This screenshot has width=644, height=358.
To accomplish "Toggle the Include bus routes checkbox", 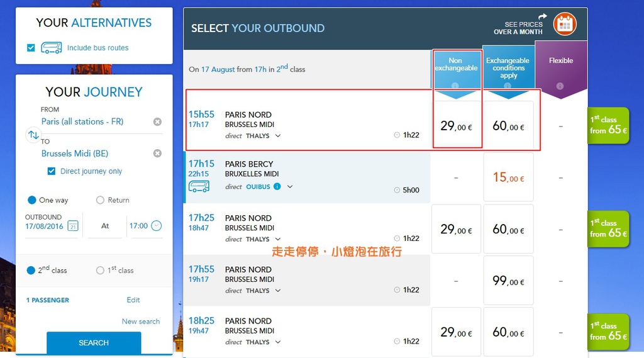I will click(x=31, y=48).
